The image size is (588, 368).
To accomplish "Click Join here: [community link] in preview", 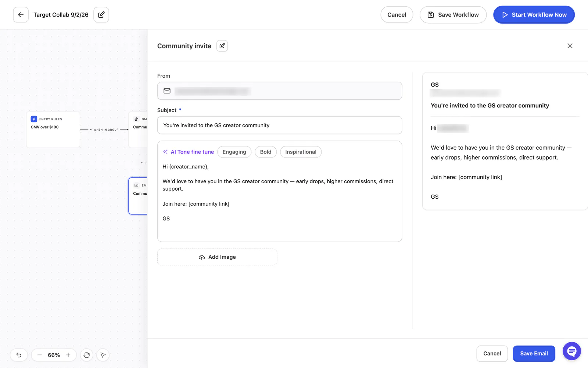I will click(466, 177).
